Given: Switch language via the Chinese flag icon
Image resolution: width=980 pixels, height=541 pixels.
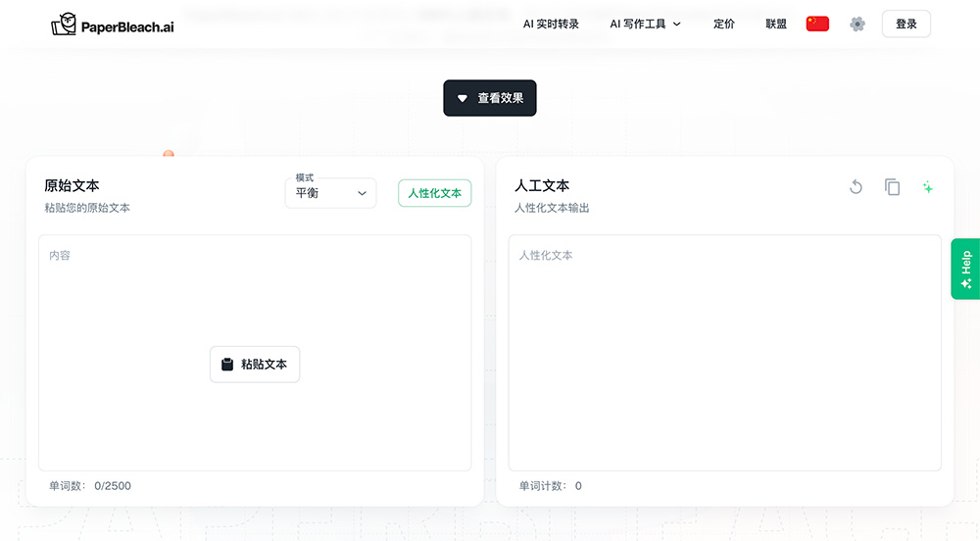Looking at the screenshot, I should pos(817,24).
